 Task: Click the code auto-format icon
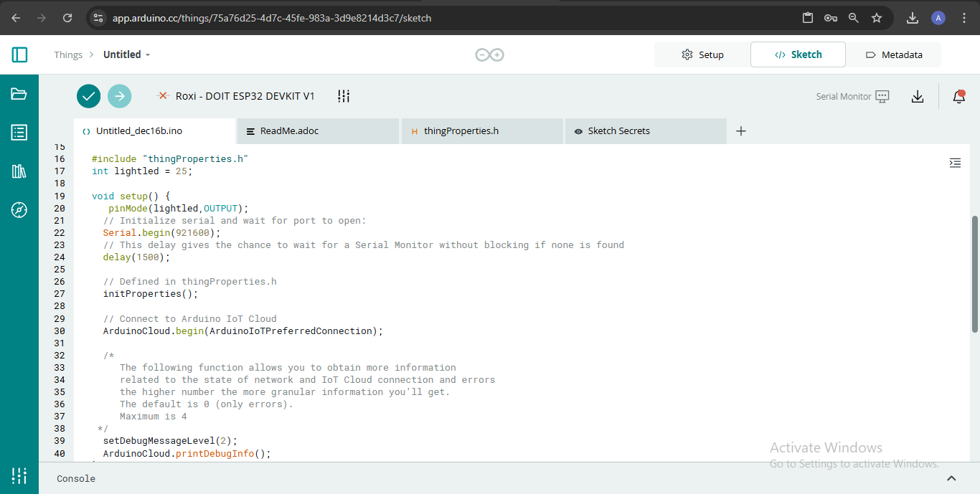[955, 163]
